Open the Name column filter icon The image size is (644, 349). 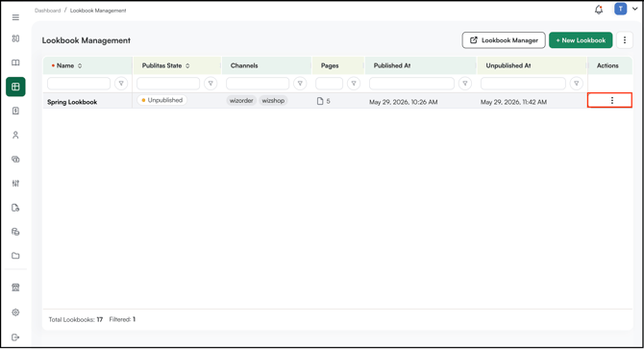[121, 84]
